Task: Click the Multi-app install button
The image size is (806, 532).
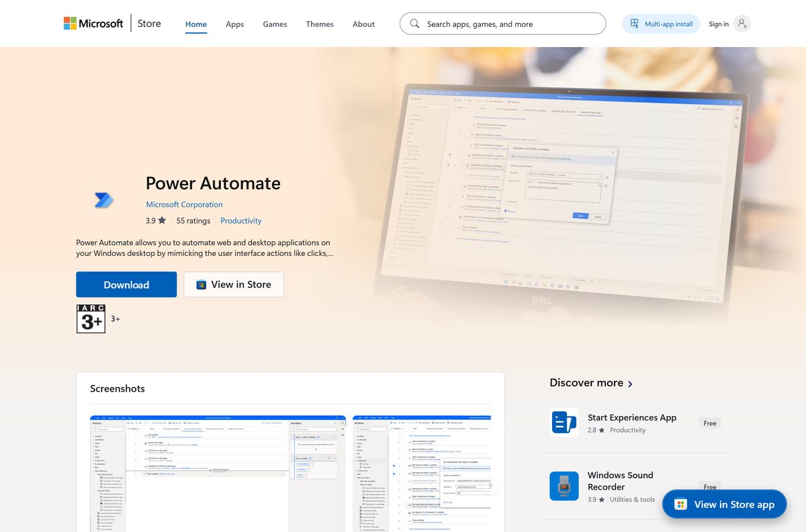Action: coord(661,24)
